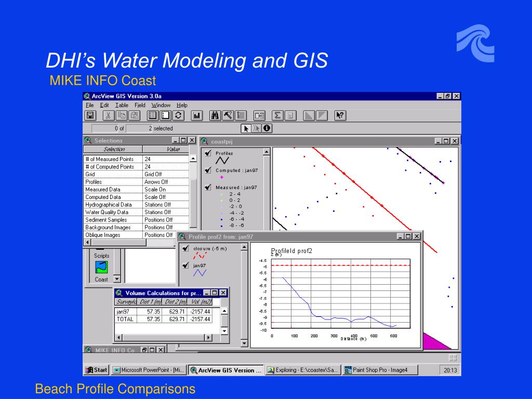Click the '# of Measured Points' row
Image resolution: width=532 pixels, height=399 pixels.
(x=136, y=159)
